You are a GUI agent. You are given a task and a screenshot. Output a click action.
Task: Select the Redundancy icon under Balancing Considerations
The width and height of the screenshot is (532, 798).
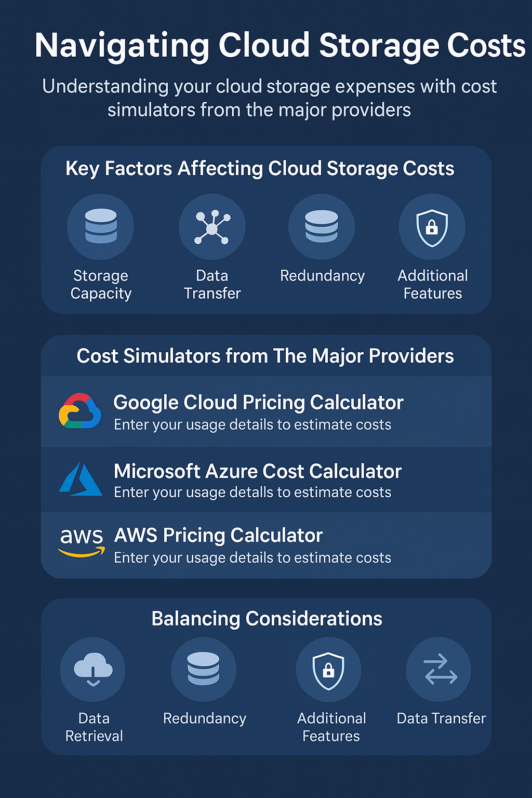[204, 670]
